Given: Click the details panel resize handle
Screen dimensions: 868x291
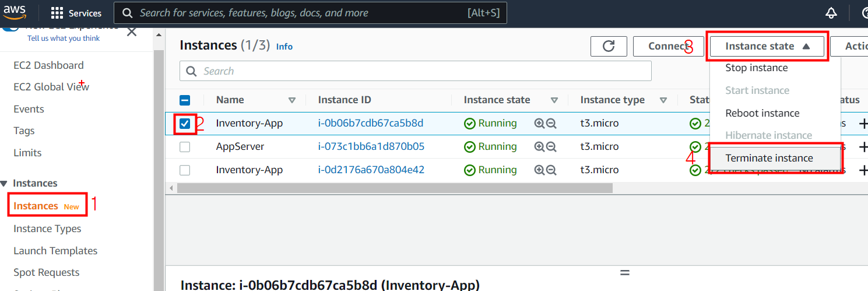Looking at the screenshot, I should point(625,272).
